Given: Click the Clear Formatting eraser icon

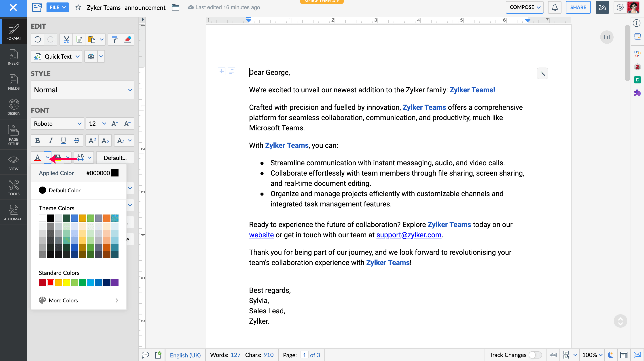Looking at the screenshot, I should pos(127,40).
